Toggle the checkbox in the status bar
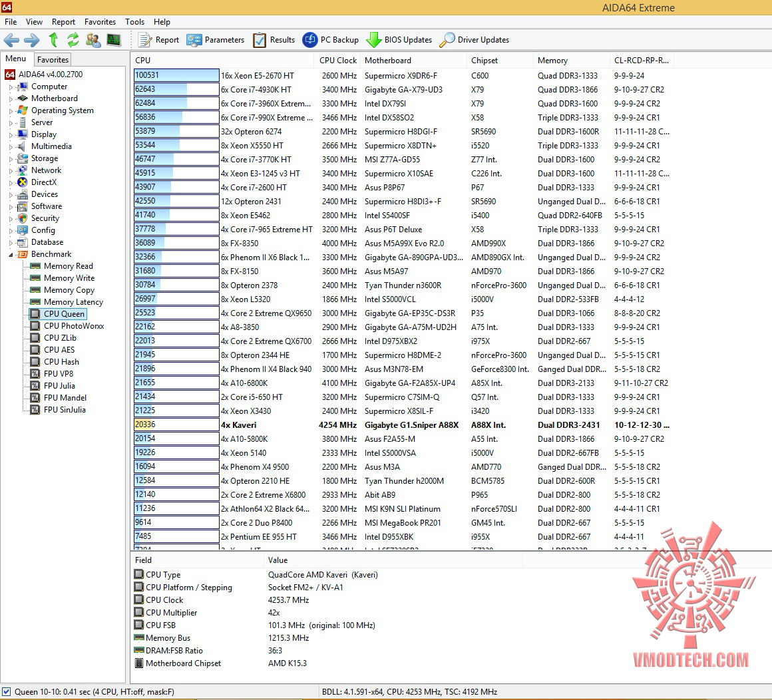Viewport: 772px width, 700px height. pyautogui.click(x=6, y=691)
